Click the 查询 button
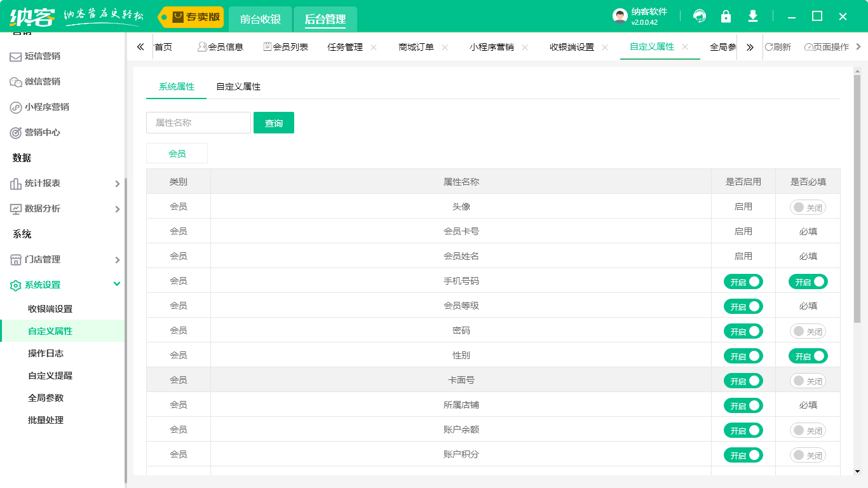This screenshot has width=868, height=488. pos(274,123)
